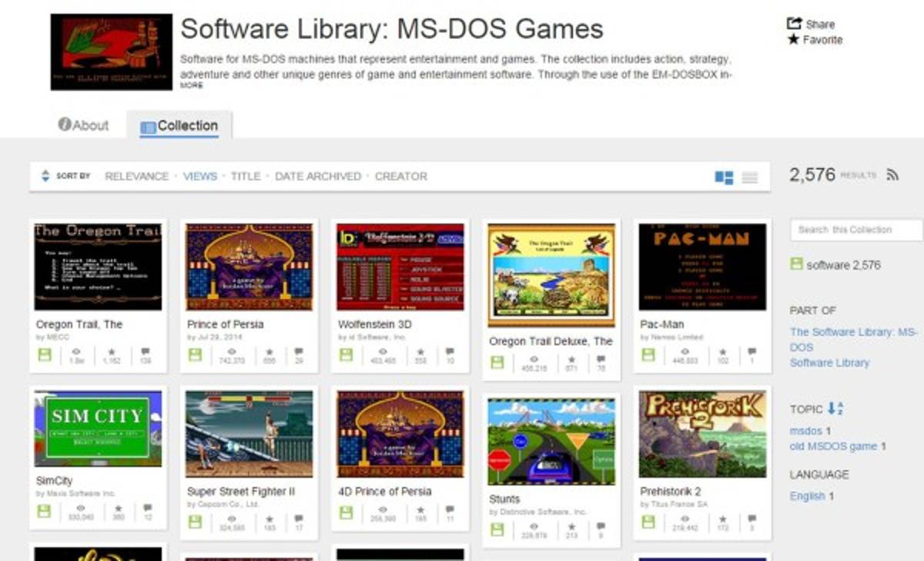Sort results by Date Archived
The height and width of the screenshot is (561, 924).
tap(317, 176)
